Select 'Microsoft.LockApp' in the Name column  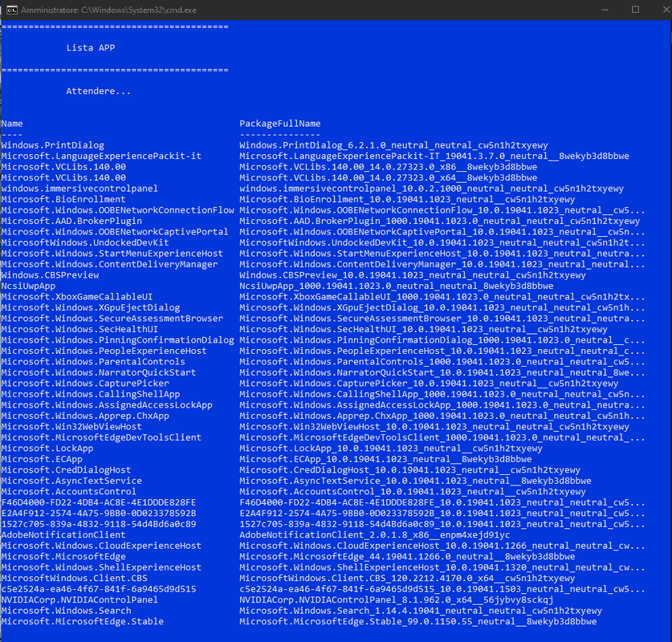point(47,449)
